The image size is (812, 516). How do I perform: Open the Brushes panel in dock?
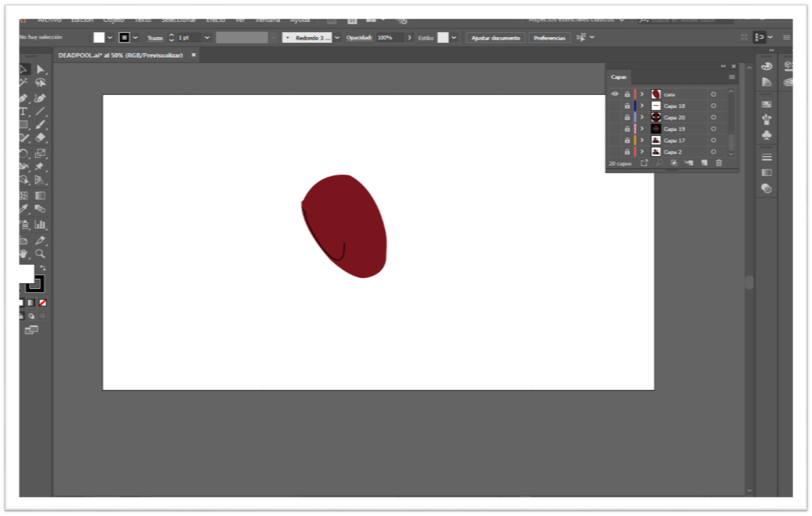click(x=767, y=120)
